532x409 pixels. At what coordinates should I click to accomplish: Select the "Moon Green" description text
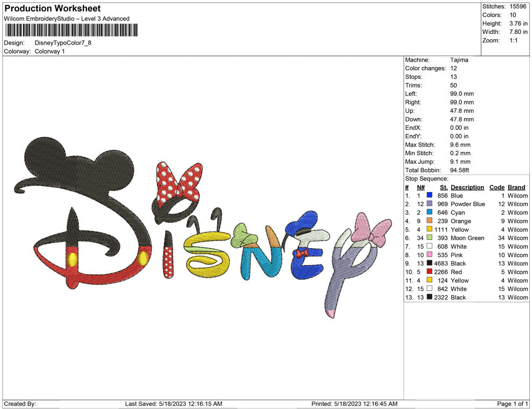click(x=467, y=238)
